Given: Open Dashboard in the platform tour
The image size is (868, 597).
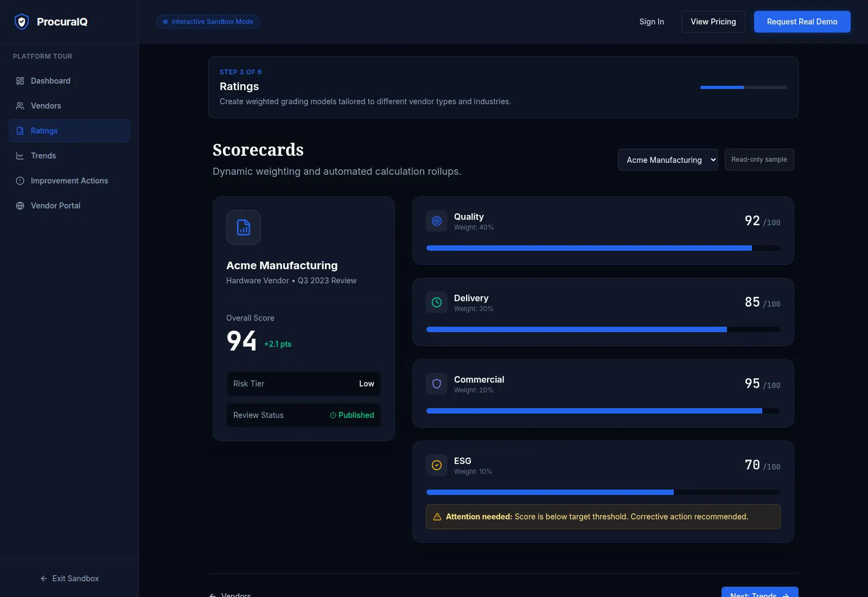Looking at the screenshot, I should coord(69,81).
